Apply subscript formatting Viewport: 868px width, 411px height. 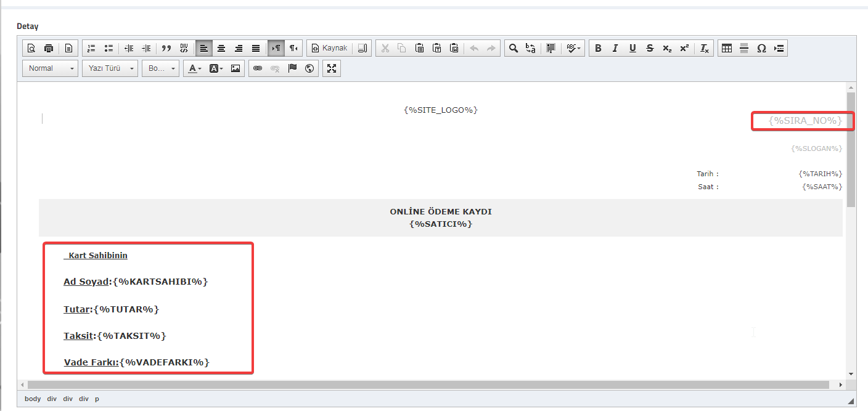(x=667, y=48)
